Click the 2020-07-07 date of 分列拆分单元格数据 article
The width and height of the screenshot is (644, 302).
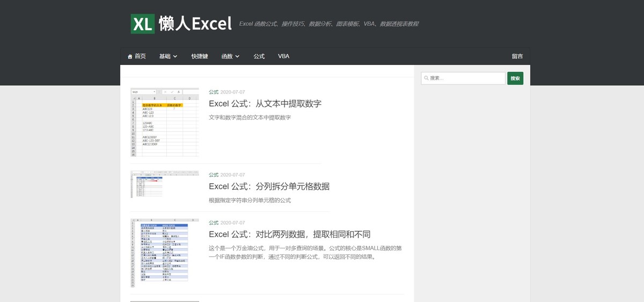[x=232, y=175]
